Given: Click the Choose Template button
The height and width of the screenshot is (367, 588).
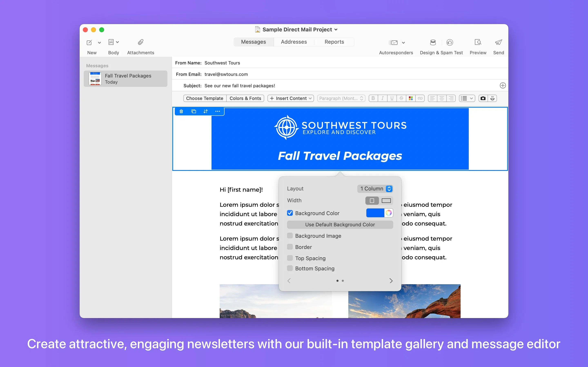Looking at the screenshot, I should (205, 98).
